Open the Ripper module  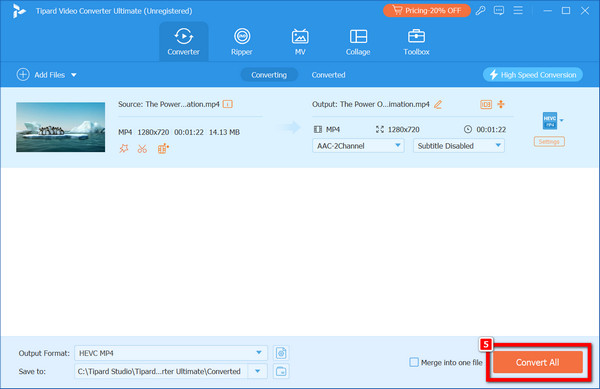[241, 42]
